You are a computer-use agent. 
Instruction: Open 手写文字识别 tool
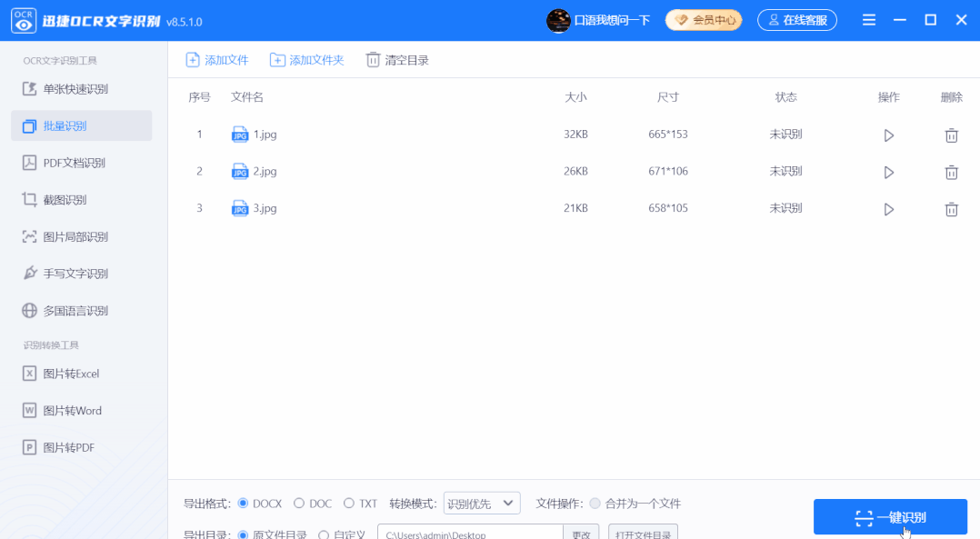click(81, 274)
